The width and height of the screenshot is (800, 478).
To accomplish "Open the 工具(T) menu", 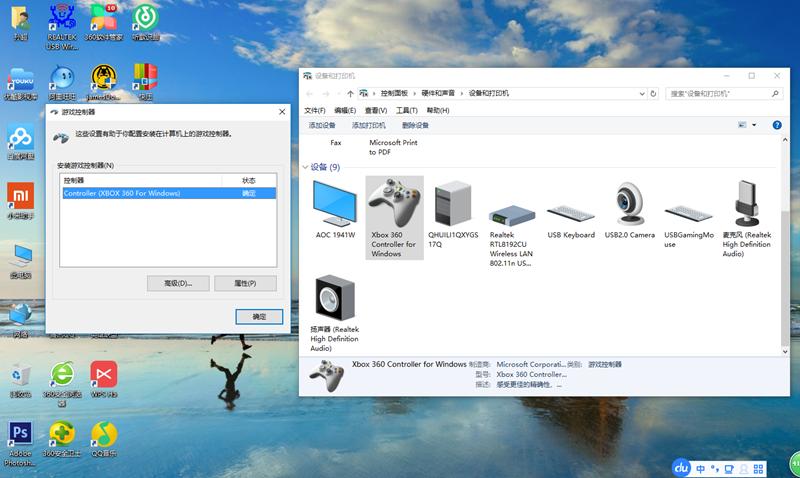I will point(407,110).
